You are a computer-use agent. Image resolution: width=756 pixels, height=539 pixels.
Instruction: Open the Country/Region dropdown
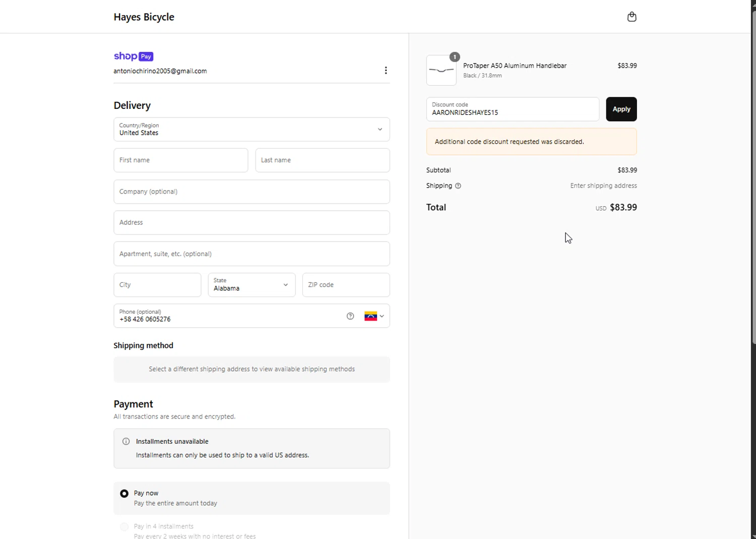(x=251, y=130)
